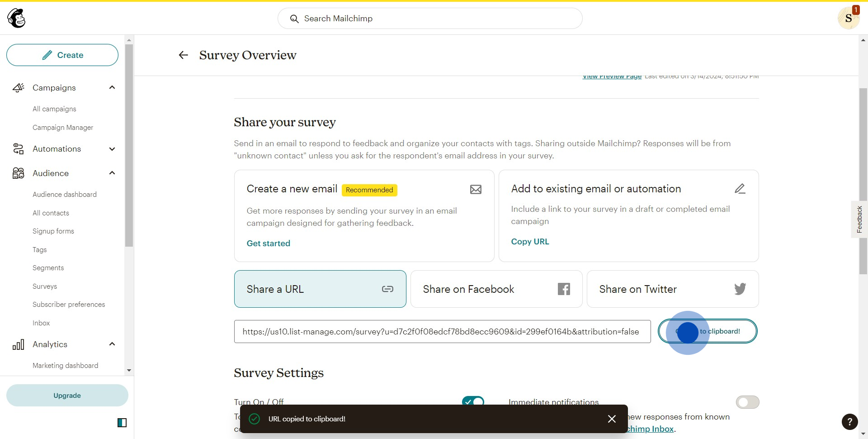Open All campaigns
Screen dimensions: 868x439
pos(54,109)
